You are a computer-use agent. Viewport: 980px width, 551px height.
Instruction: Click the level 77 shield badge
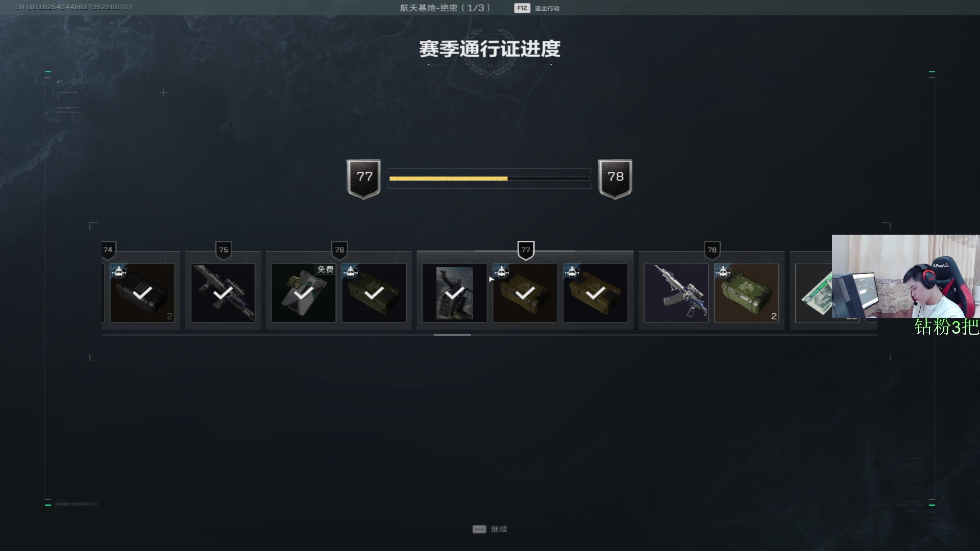pos(363,179)
